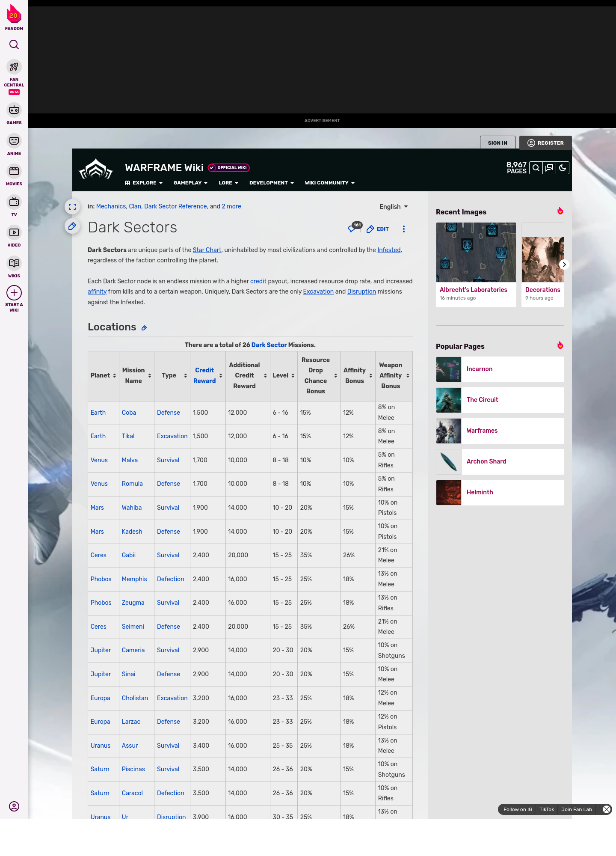Click the Start a Wiki plus icon

[x=14, y=293]
